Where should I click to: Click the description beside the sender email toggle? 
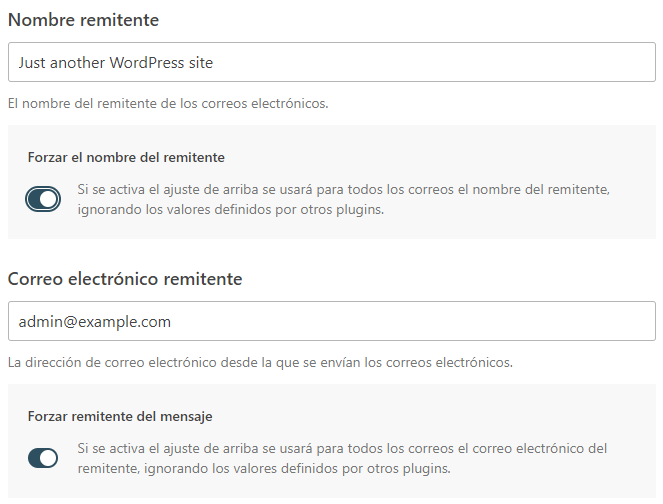pyautogui.click(x=342, y=448)
